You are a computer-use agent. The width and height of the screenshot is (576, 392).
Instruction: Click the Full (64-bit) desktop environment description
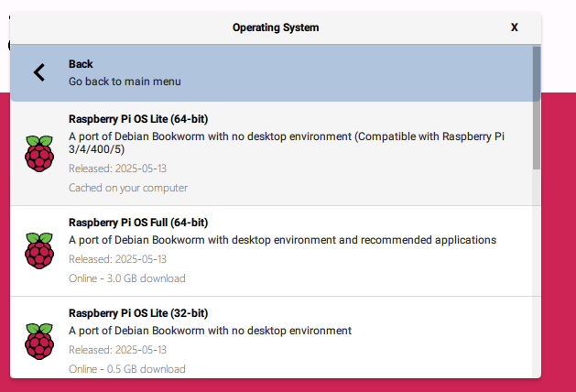pyautogui.click(x=282, y=240)
